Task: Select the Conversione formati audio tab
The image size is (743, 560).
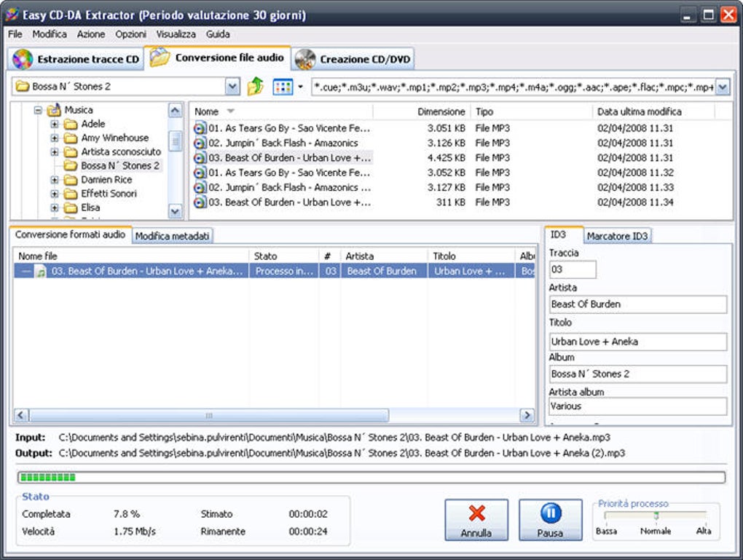Action: point(70,234)
